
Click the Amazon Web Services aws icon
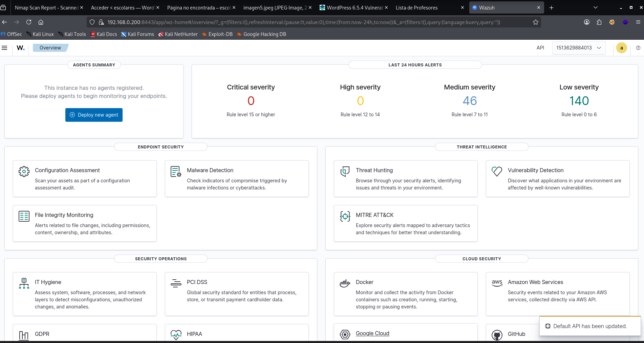tap(497, 283)
